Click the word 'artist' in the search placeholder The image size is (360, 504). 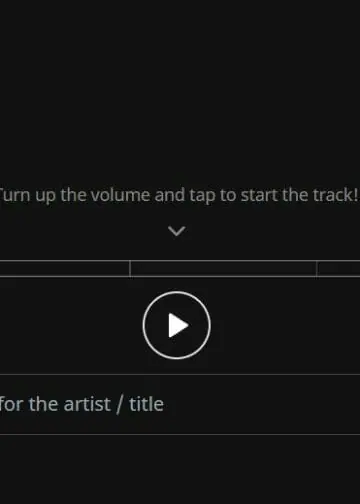pyautogui.click(x=87, y=404)
